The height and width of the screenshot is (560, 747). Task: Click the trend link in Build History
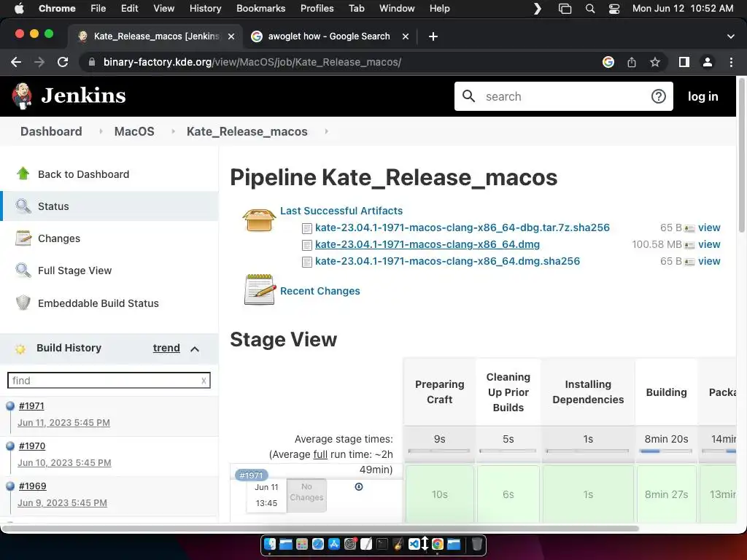(166, 348)
